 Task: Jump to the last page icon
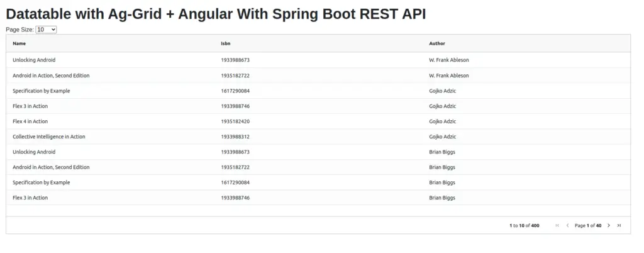click(619, 225)
